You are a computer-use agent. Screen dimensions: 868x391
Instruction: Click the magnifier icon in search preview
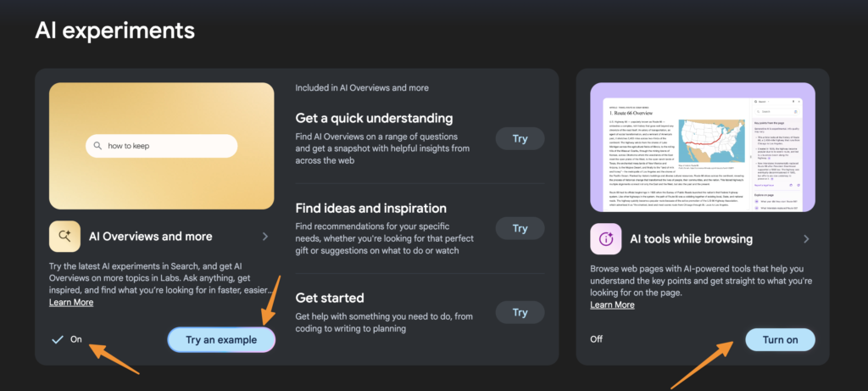coord(98,146)
